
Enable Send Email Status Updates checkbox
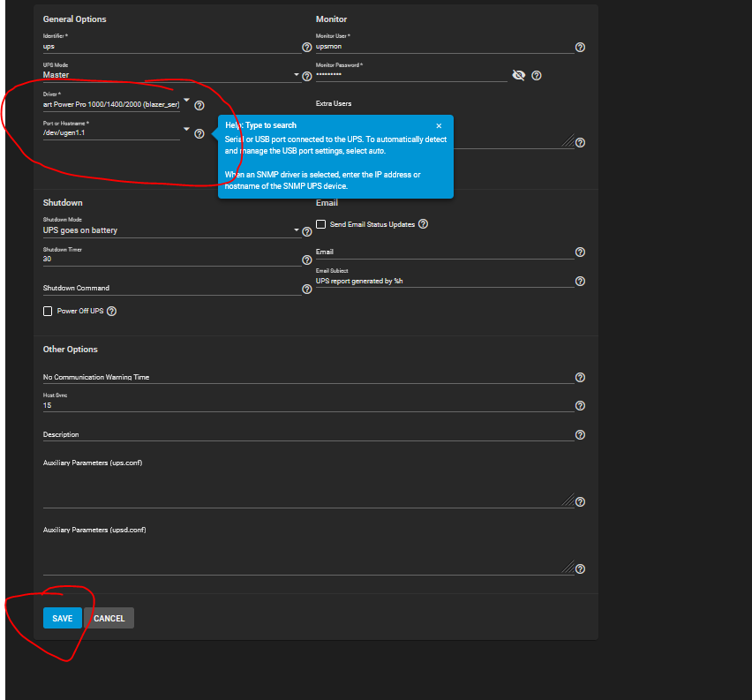click(321, 225)
